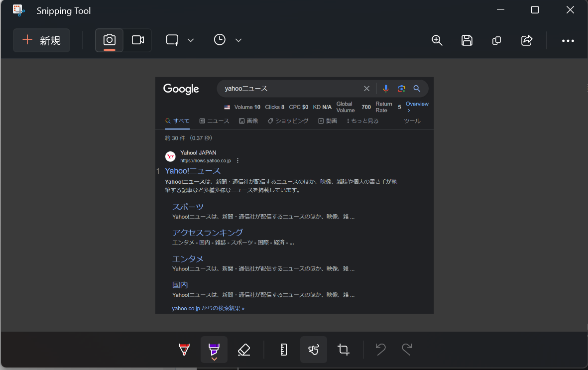The height and width of the screenshot is (370, 588).
Task: Click the Yahoo! JAPAN favicon
Action: (x=170, y=156)
